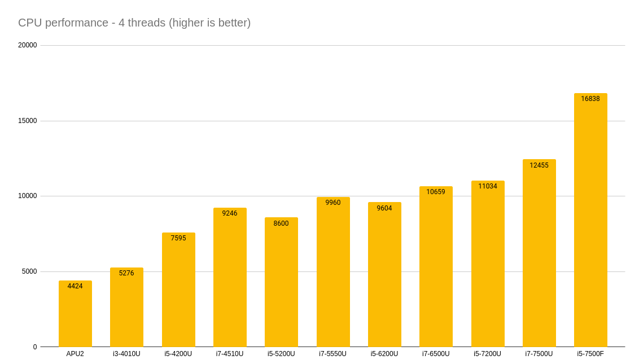This screenshot has height=364, width=639.
Task: Select the i3-4010U bar showing 5276
Action: point(126,307)
